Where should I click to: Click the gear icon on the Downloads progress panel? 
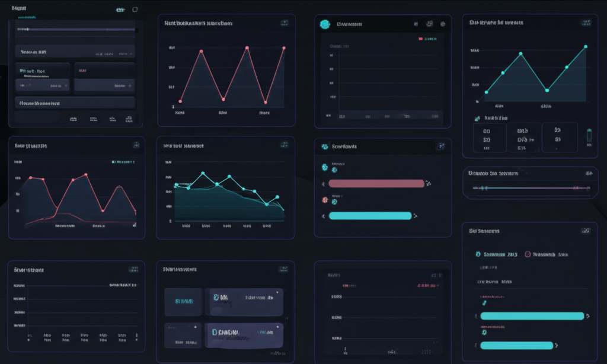pos(441,146)
